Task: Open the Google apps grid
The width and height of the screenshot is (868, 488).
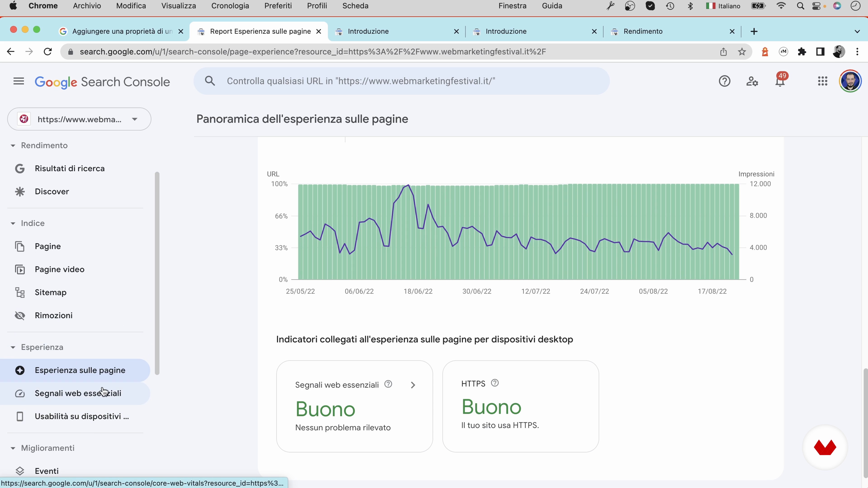Action: (x=823, y=81)
